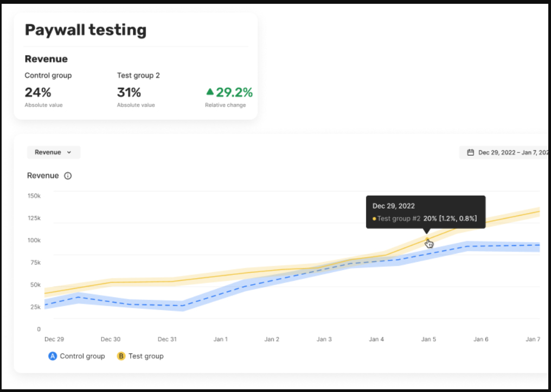This screenshot has height=392, width=551.
Task: Click the Jan 6 x-axis label
Action: tap(480, 339)
